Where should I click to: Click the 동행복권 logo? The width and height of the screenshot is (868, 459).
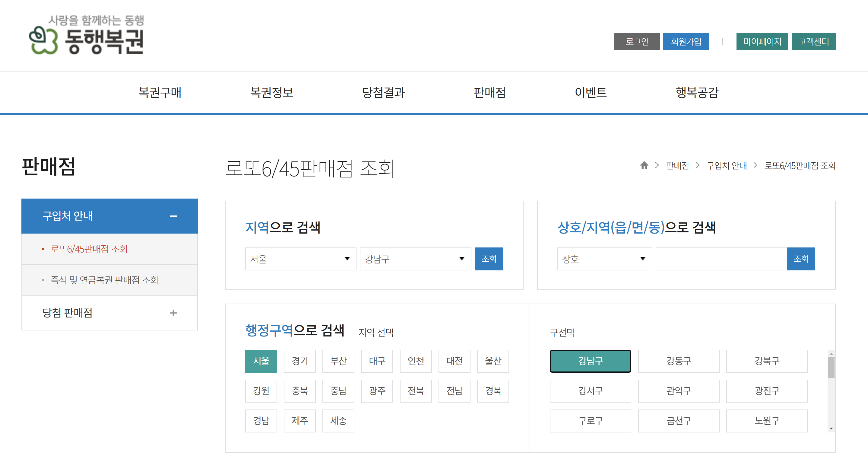87,35
